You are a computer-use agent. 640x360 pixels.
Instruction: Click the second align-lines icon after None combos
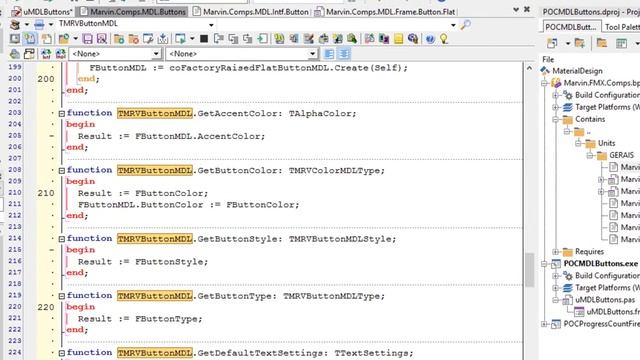(344, 54)
